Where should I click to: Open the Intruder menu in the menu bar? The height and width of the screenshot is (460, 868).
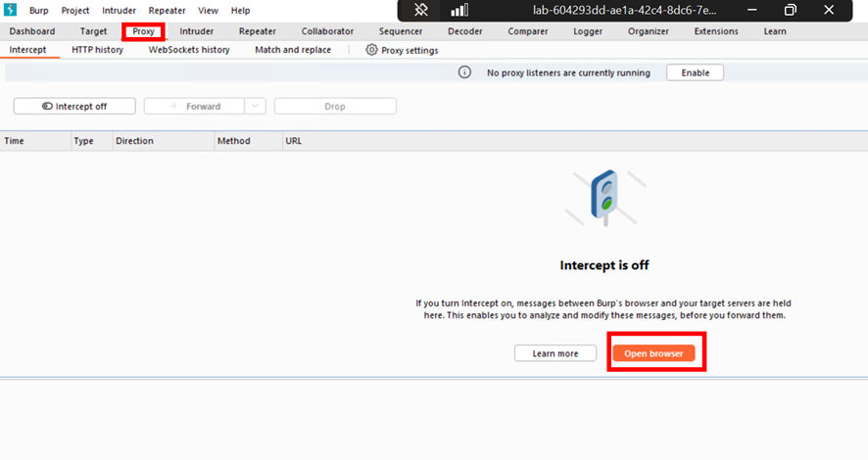(119, 11)
